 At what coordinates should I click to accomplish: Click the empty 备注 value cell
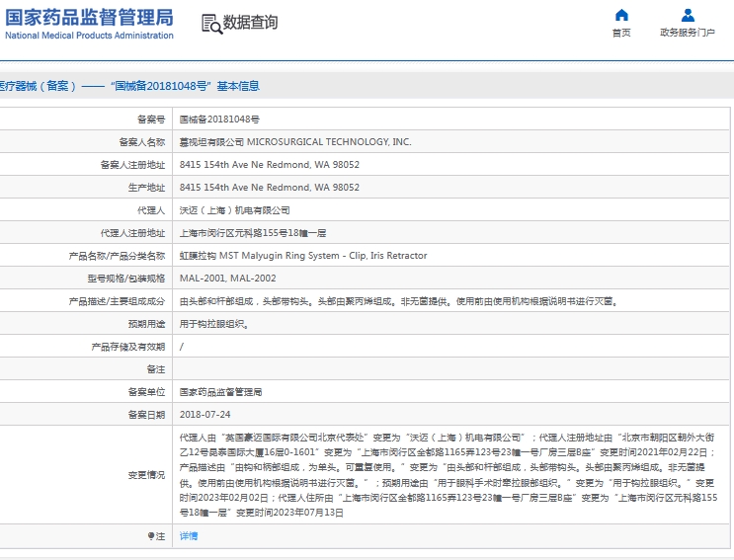pyautogui.click(x=451, y=369)
